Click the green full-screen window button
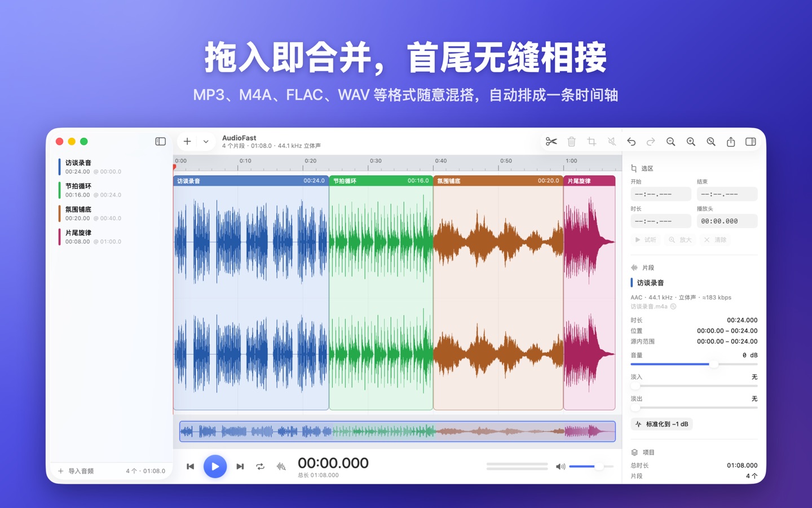The height and width of the screenshot is (508, 812). pos(84,142)
